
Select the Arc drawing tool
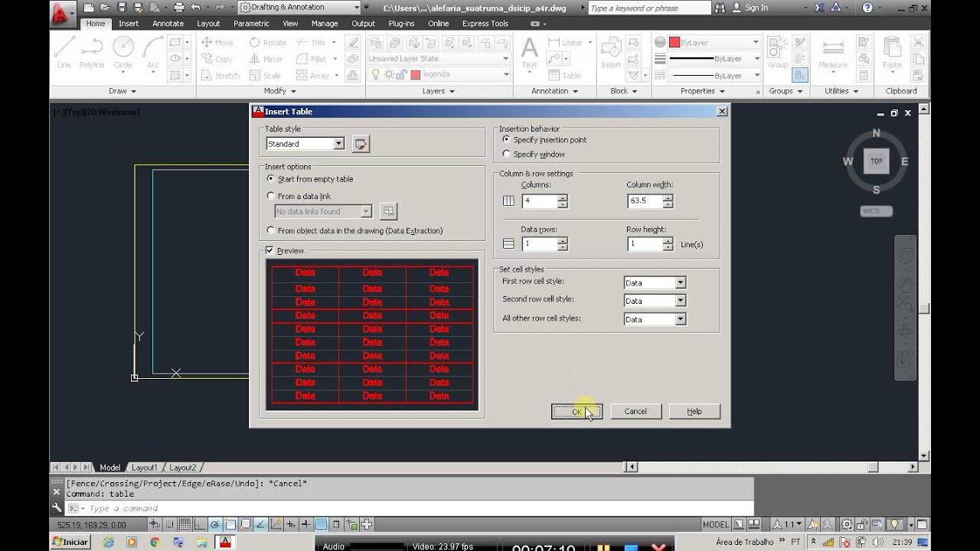[151, 52]
